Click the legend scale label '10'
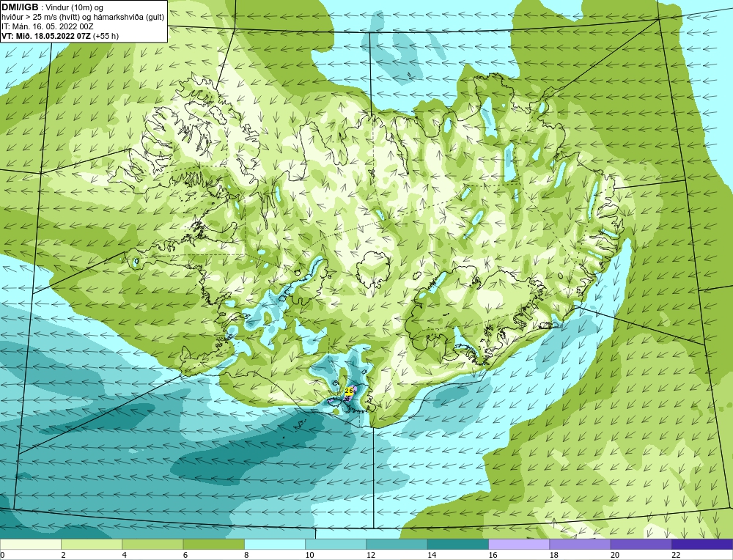The image size is (733, 560). [309, 555]
